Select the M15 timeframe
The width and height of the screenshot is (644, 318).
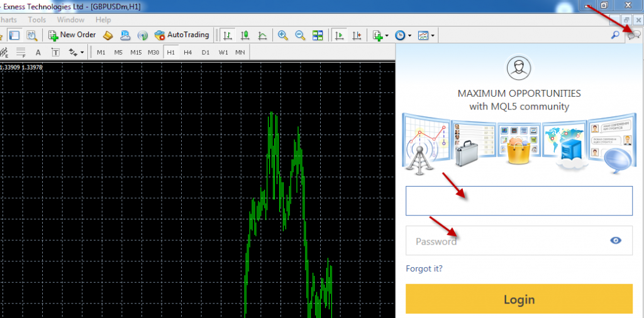point(136,53)
